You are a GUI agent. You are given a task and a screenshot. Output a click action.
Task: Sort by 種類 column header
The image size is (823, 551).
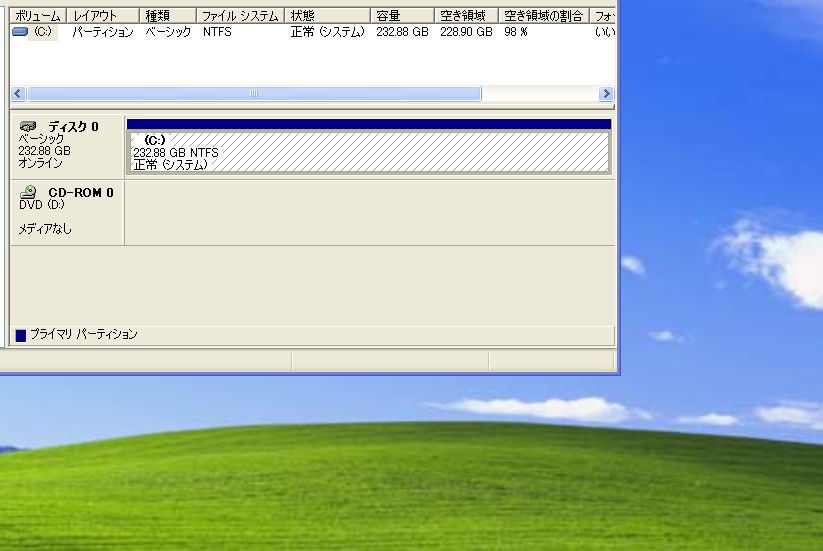point(168,16)
